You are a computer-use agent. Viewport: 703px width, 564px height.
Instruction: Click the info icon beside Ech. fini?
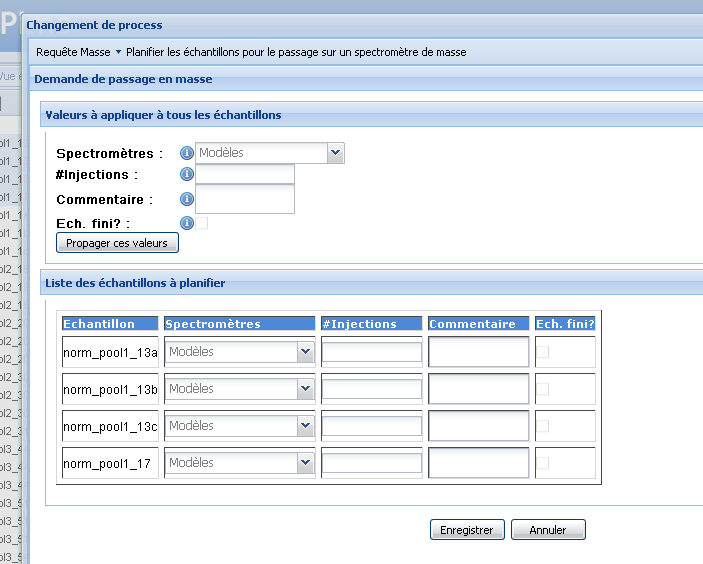186,223
